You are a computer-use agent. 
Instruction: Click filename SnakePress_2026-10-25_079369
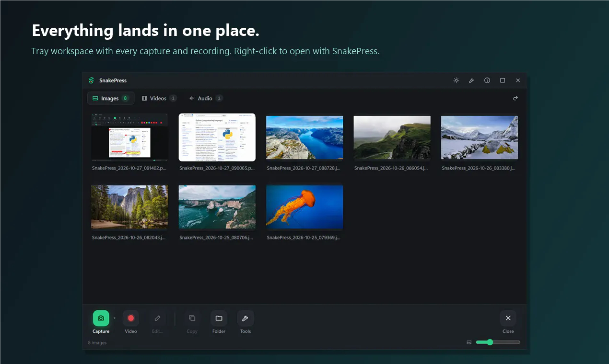pyautogui.click(x=304, y=238)
